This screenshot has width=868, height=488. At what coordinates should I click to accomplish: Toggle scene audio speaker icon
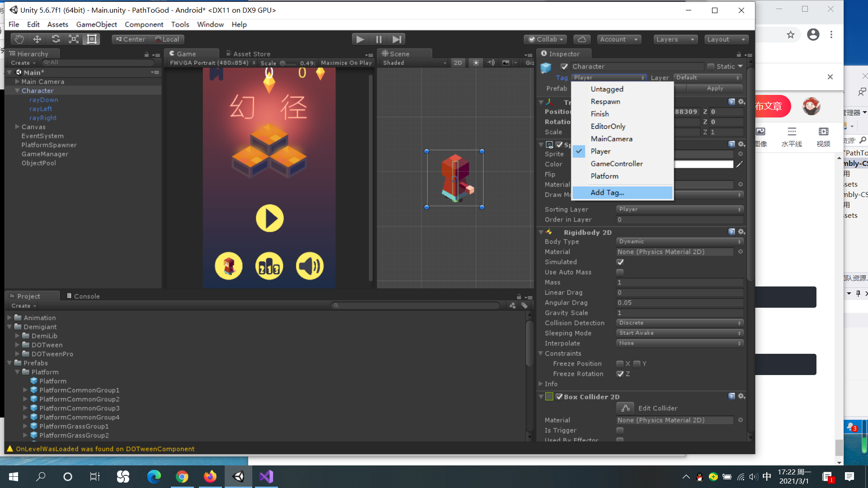(491, 63)
